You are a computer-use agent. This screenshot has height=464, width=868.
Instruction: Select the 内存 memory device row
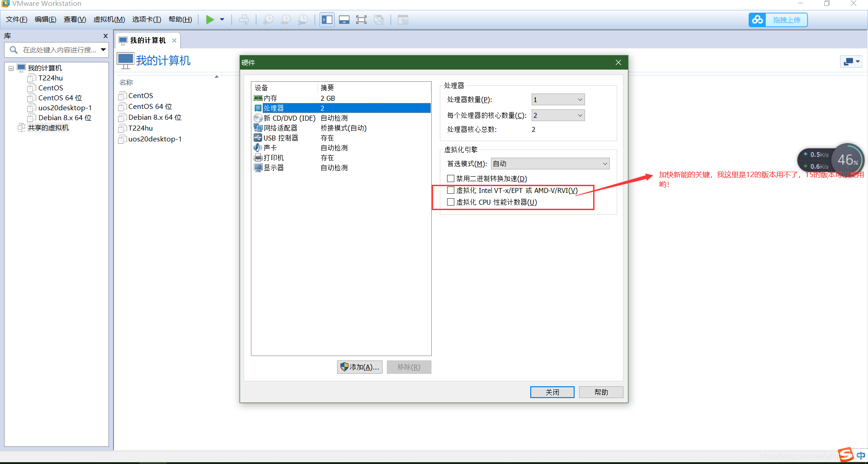tap(341, 98)
